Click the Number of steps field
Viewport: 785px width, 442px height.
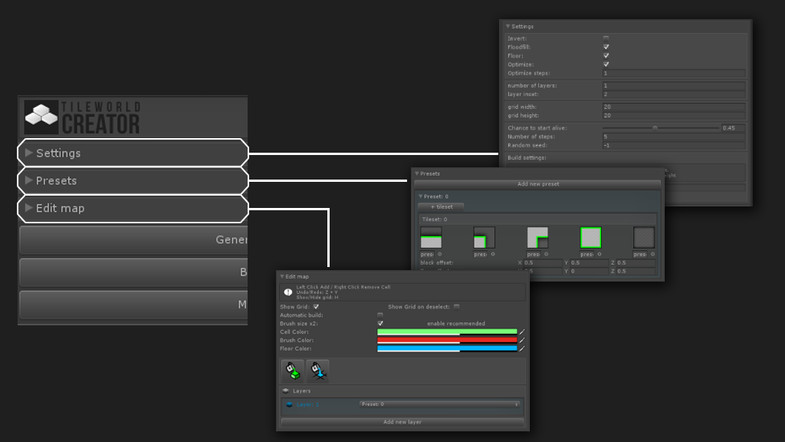674,137
